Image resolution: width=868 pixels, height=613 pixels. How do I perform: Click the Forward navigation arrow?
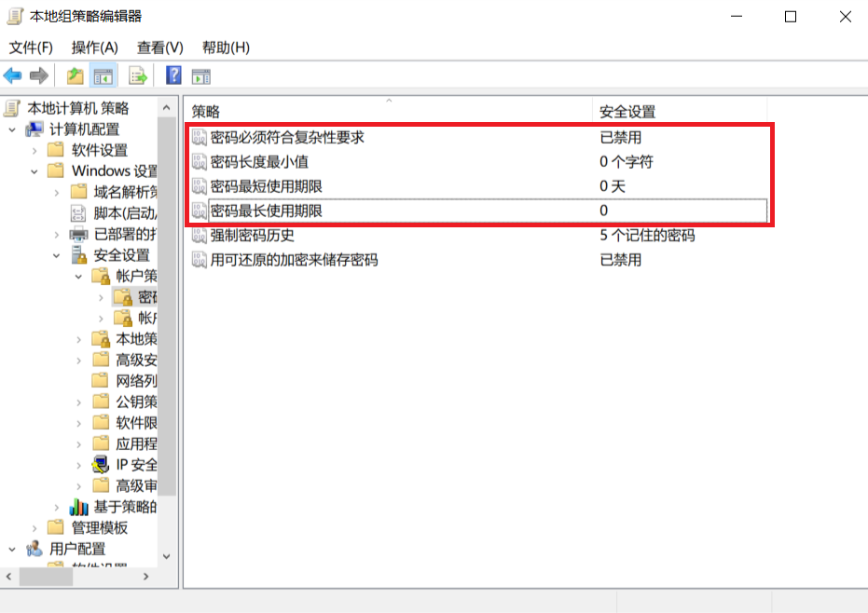coord(37,75)
